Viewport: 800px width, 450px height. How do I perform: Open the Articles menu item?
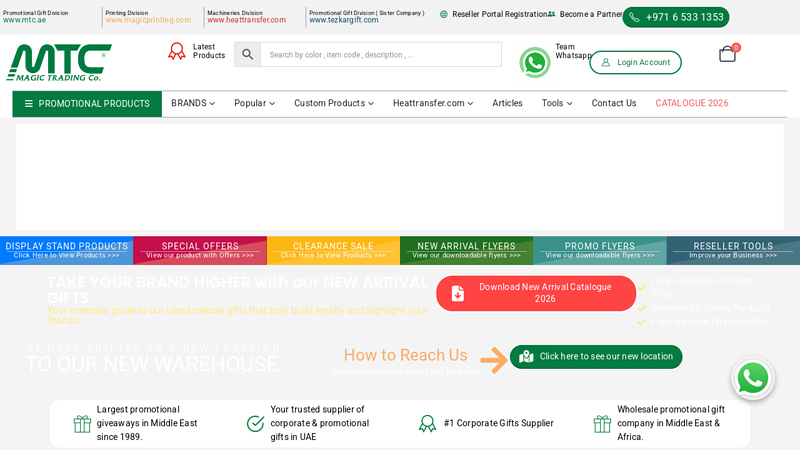click(x=507, y=103)
